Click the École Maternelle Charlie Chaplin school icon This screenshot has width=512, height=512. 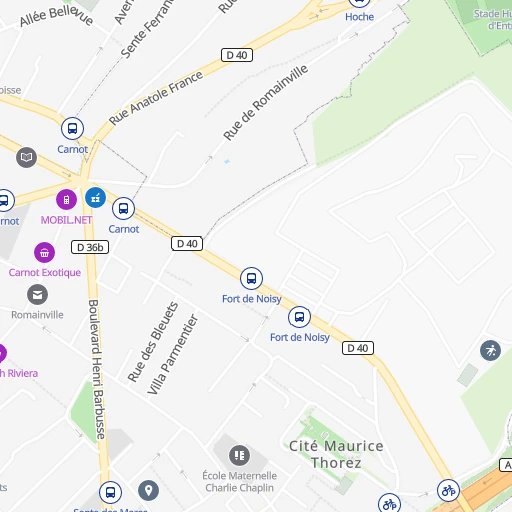pos(239,455)
